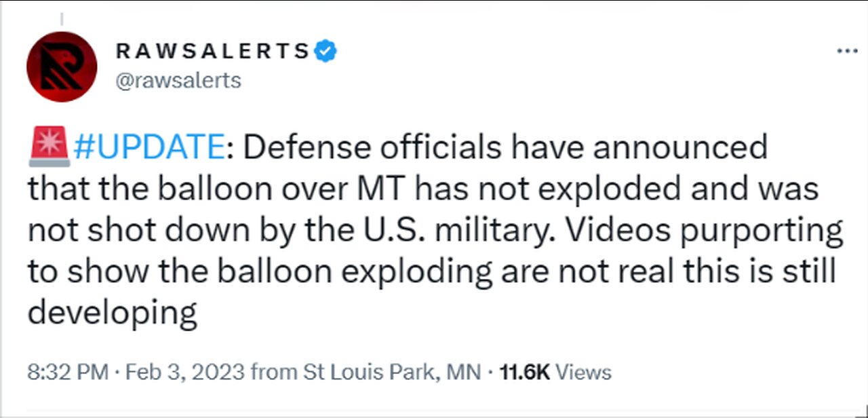Visit the @rawsalerts handle
The width and height of the screenshot is (868, 418).
pyautogui.click(x=178, y=80)
